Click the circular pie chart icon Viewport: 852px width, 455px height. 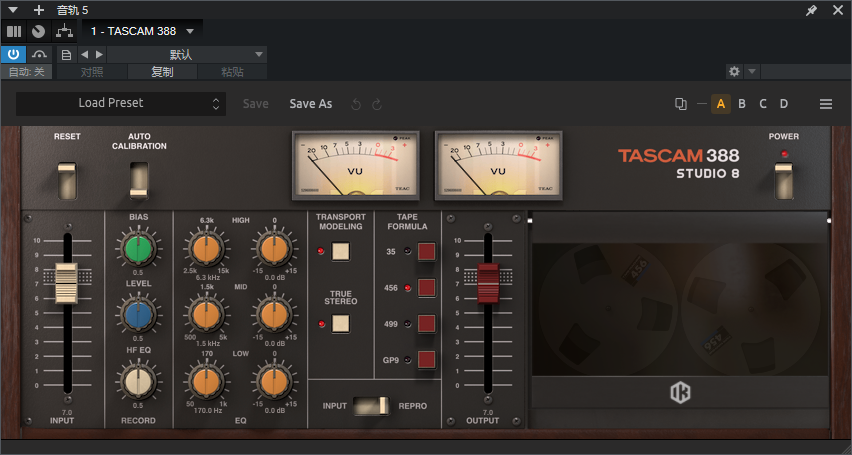pyautogui.click(x=38, y=32)
